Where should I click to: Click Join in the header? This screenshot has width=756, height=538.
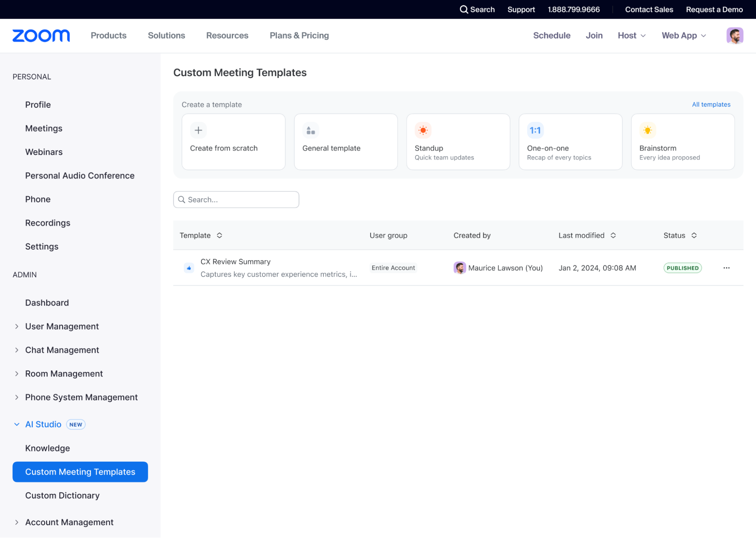(x=594, y=36)
